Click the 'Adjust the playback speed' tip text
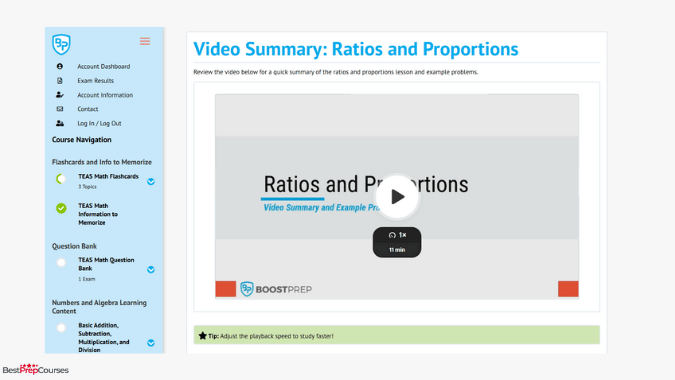This screenshot has height=380, width=675. click(x=276, y=336)
